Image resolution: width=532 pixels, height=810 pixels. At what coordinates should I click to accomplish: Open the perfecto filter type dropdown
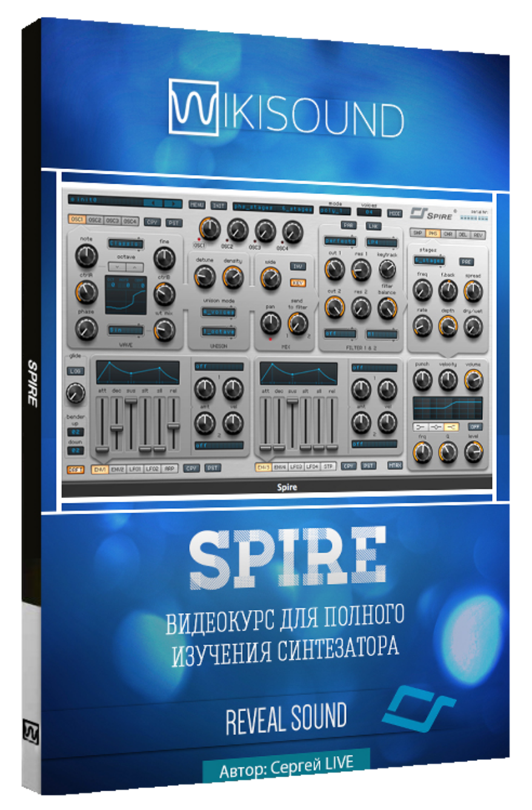(x=340, y=242)
